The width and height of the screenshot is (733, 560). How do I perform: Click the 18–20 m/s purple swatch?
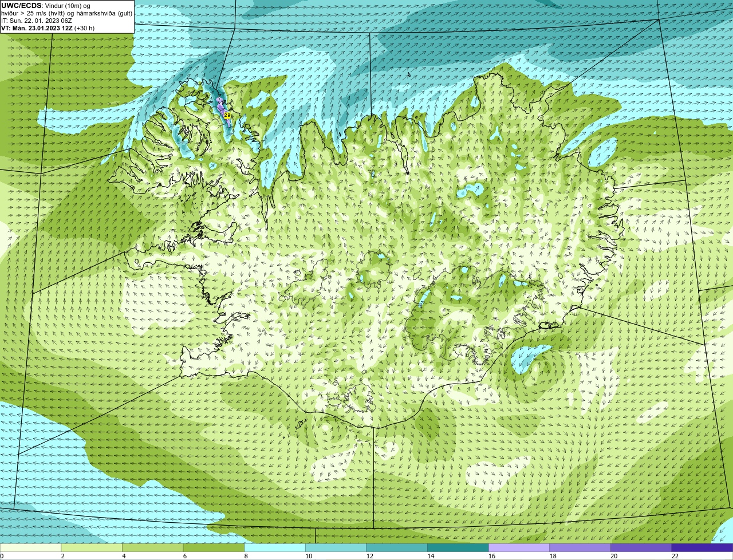point(580,547)
